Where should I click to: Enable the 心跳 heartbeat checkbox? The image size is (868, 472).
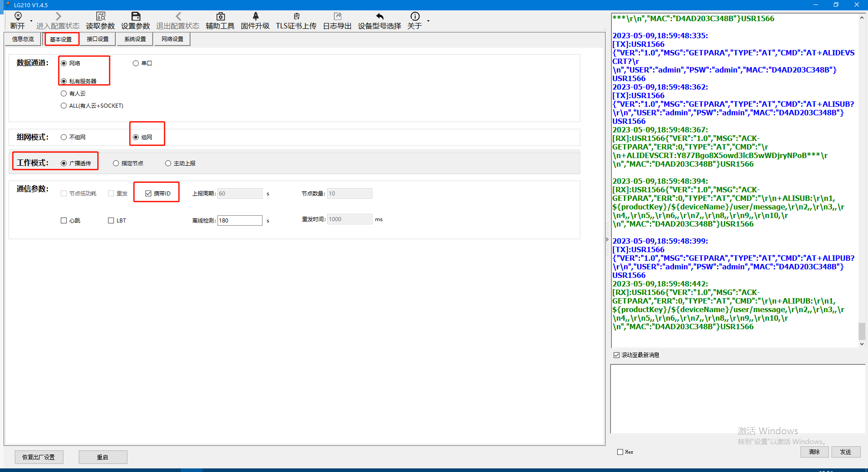click(64, 221)
